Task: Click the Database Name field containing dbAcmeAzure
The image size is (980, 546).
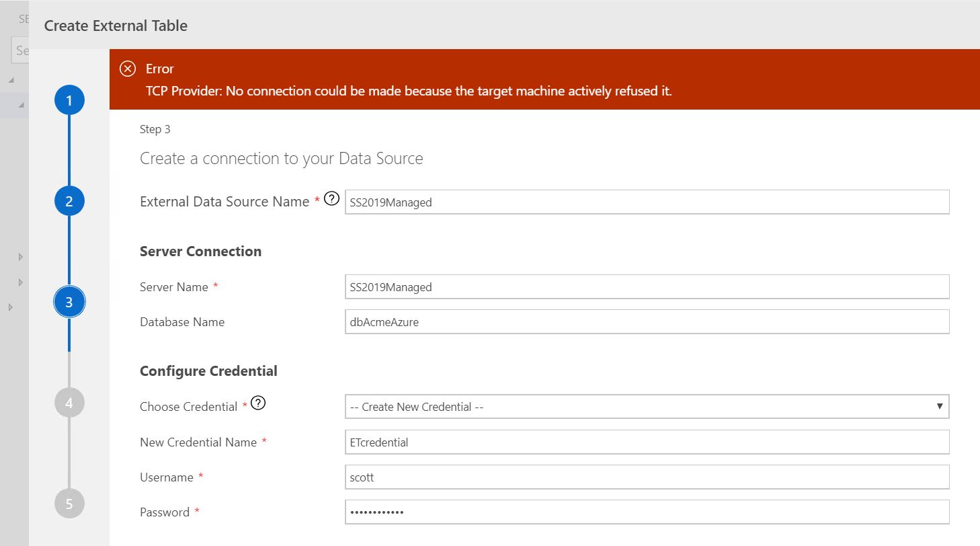Action: coord(645,321)
